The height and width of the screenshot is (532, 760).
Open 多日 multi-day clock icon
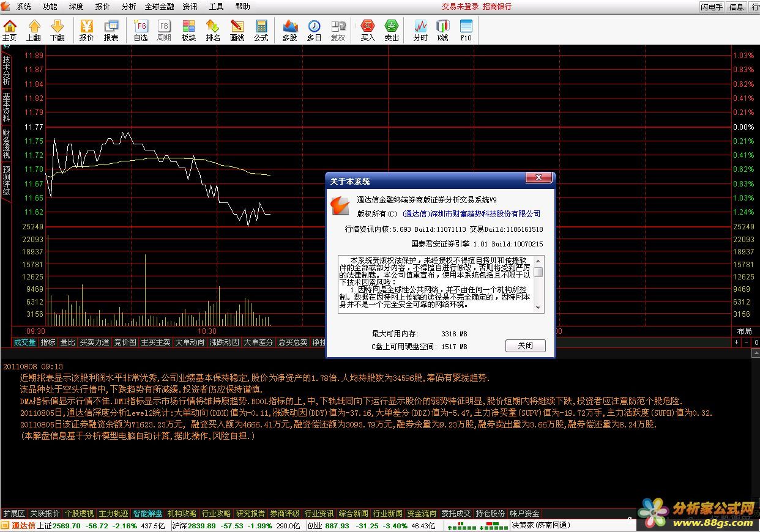coord(314,31)
